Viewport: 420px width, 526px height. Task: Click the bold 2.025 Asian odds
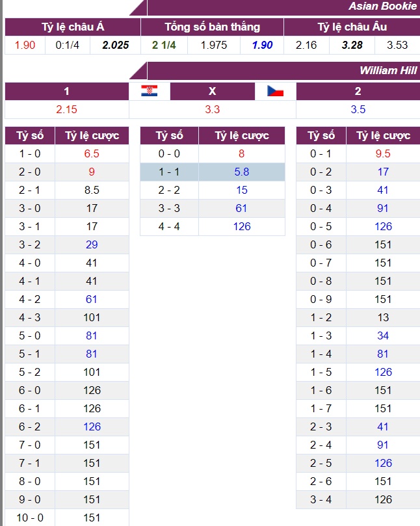click(116, 45)
